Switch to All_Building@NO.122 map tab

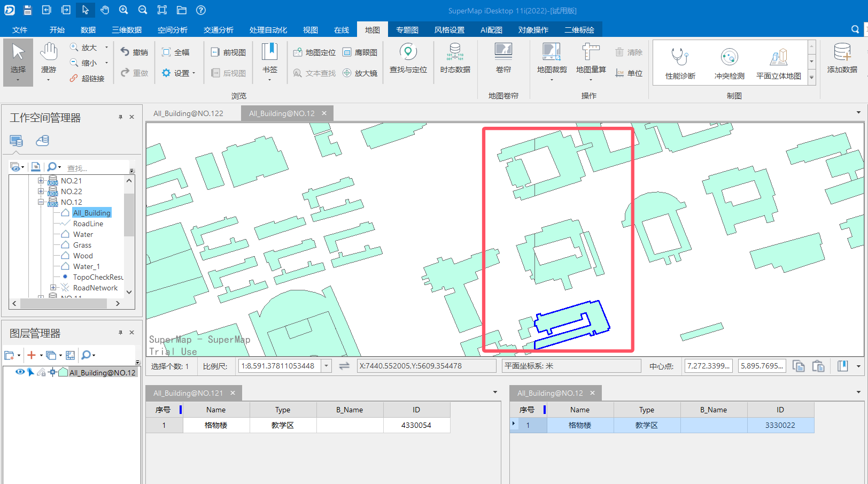click(x=188, y=113)
